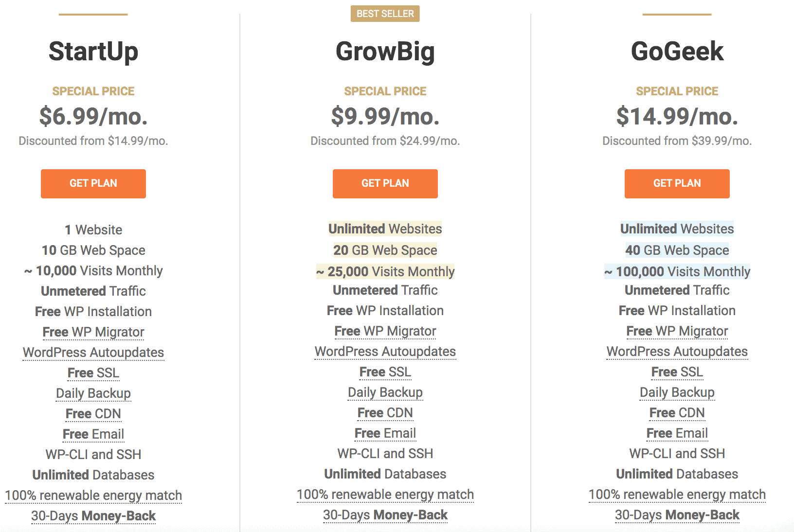Click Free WP Migrator in GoGeek column
This screenshot has width=794, height=532.
point(677,331)
